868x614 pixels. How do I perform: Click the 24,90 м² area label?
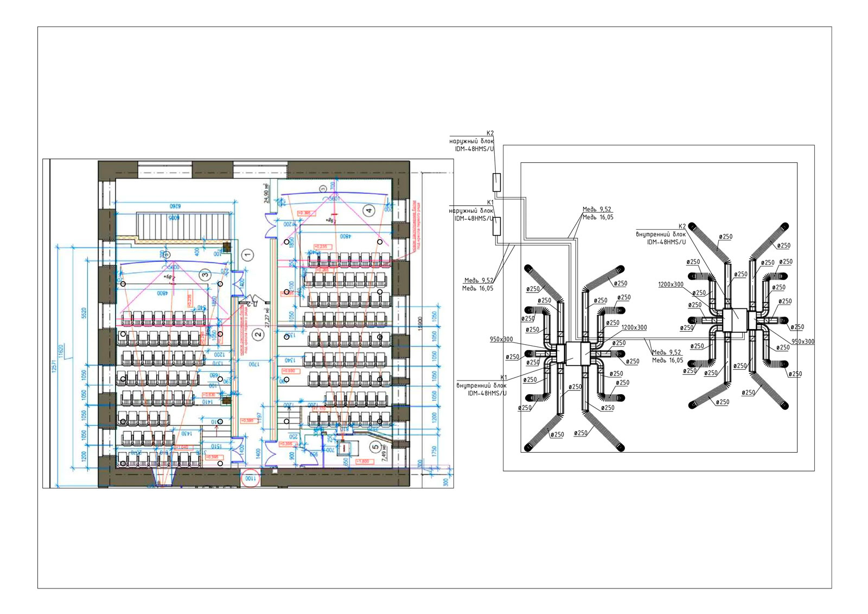[266, 193]
